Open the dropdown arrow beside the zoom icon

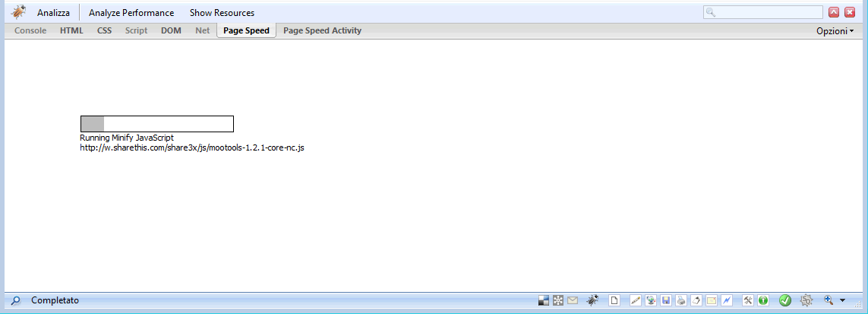[x=842, y=301]
